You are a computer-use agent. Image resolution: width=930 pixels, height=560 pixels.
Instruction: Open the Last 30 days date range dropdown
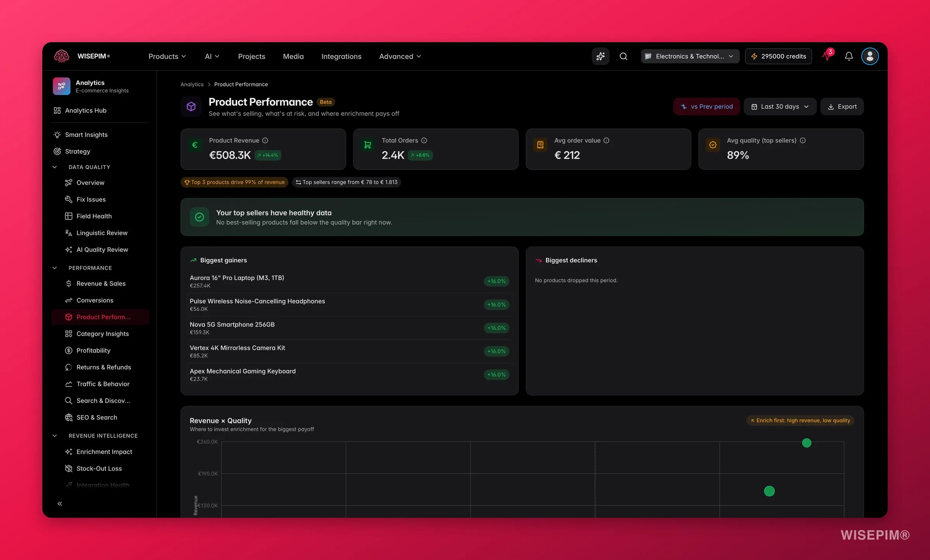[780, 106]
